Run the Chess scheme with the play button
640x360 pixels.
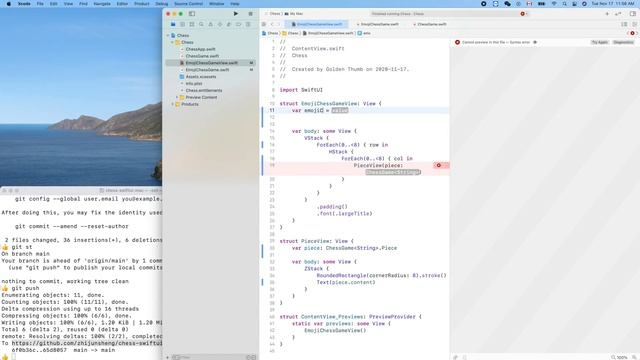pyautogui.click(x=236, y=14)
